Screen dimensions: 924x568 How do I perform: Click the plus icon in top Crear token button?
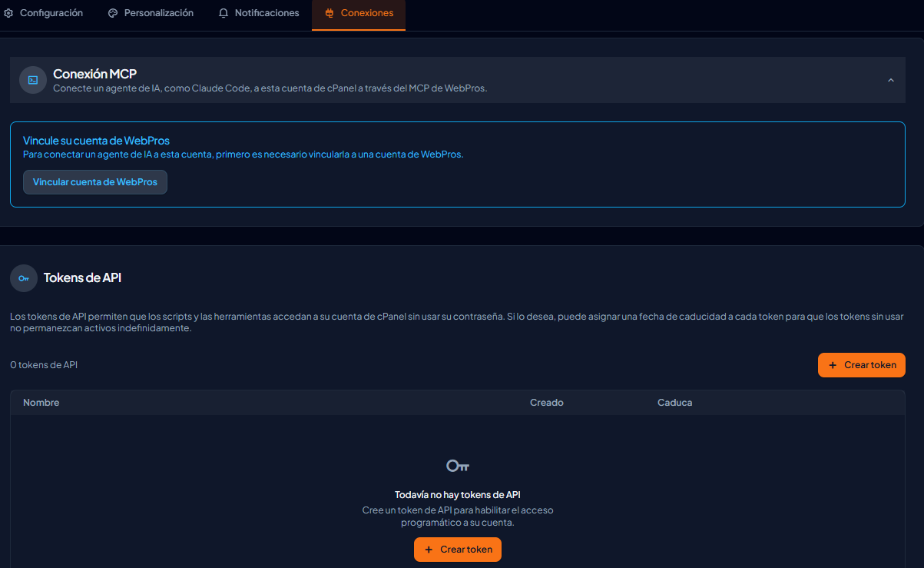coord(833,365)
